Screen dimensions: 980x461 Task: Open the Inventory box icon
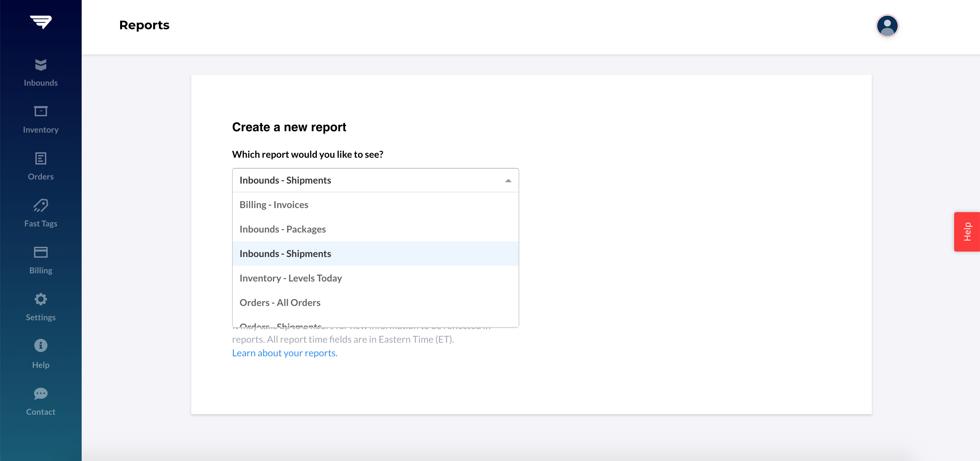(x=41, y=112)
